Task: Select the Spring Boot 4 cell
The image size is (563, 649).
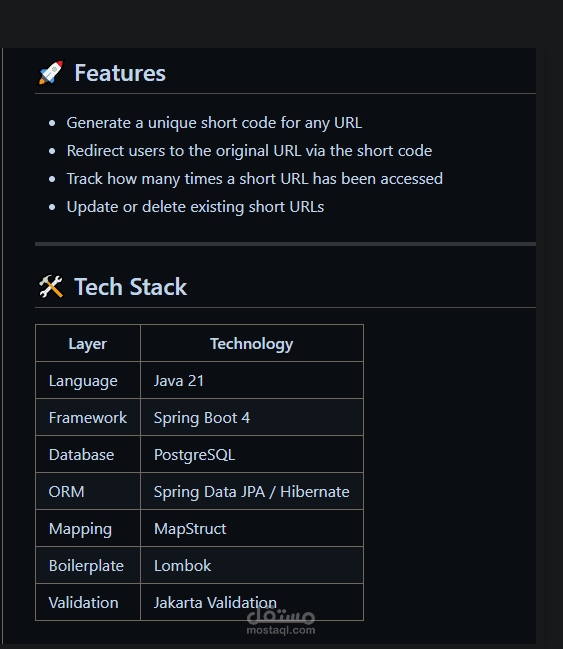Action: 252,417
